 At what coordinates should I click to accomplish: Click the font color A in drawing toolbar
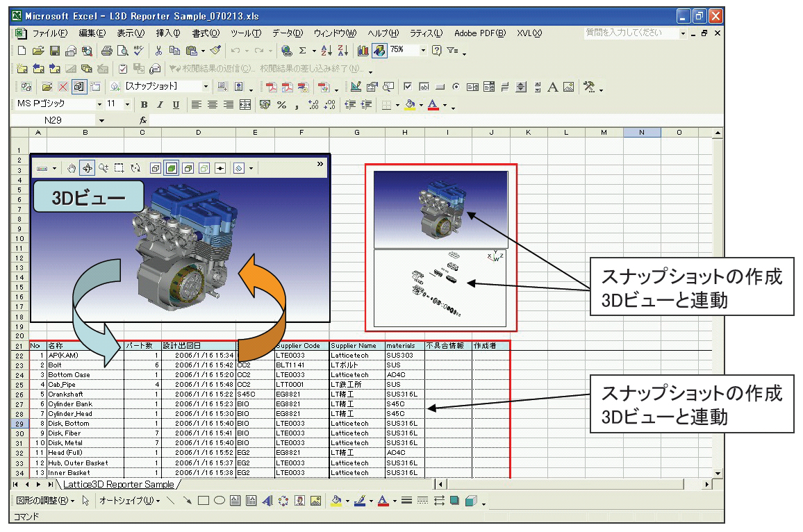383,501
